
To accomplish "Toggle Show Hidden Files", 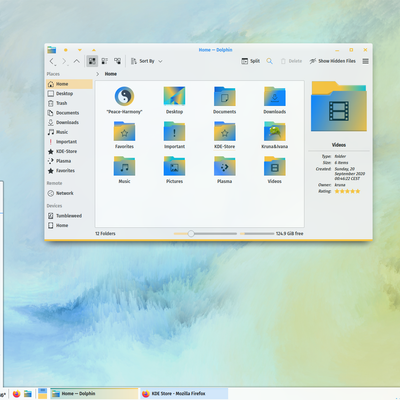I will (x=332, y=61).
